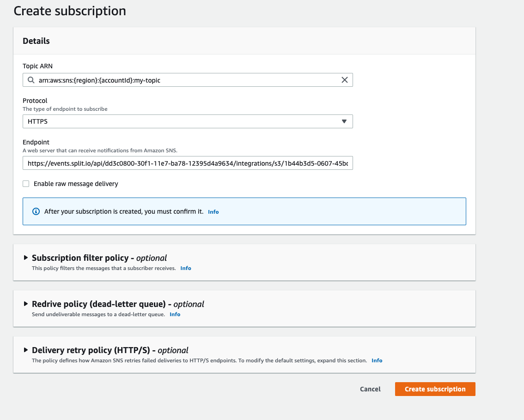Image resolution: width=524 pixels, height=420 pixels.
Task: Cancel the subscription creation
Action: coord(370,389)
